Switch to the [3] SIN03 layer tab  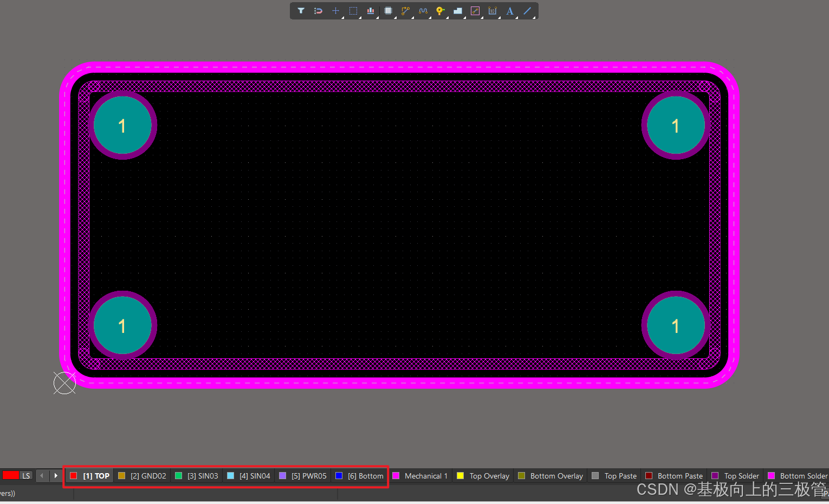[196, 476]
